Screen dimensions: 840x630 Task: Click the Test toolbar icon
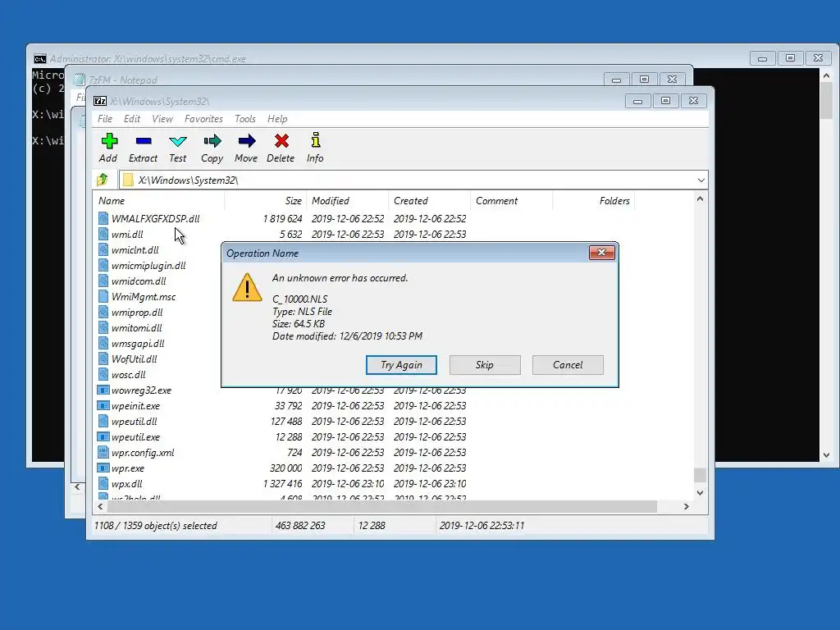(178, 141)
